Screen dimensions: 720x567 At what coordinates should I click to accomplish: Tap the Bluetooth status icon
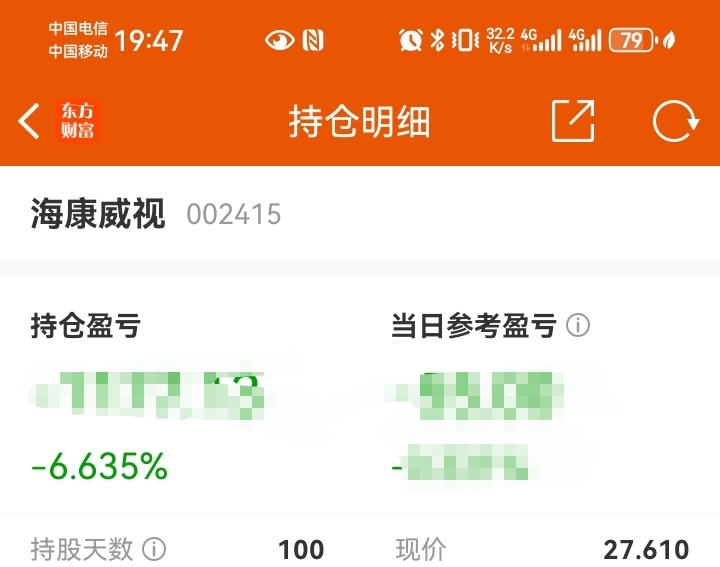(437, 40)
